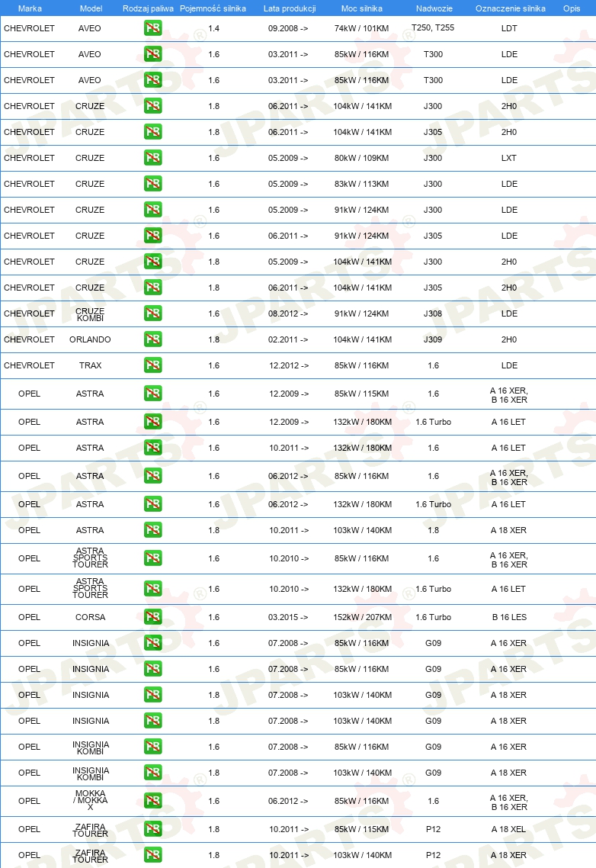Select the 80kW / 109KM power cell
This screenshot has width=596, height=868.
(x=361, y=158)
